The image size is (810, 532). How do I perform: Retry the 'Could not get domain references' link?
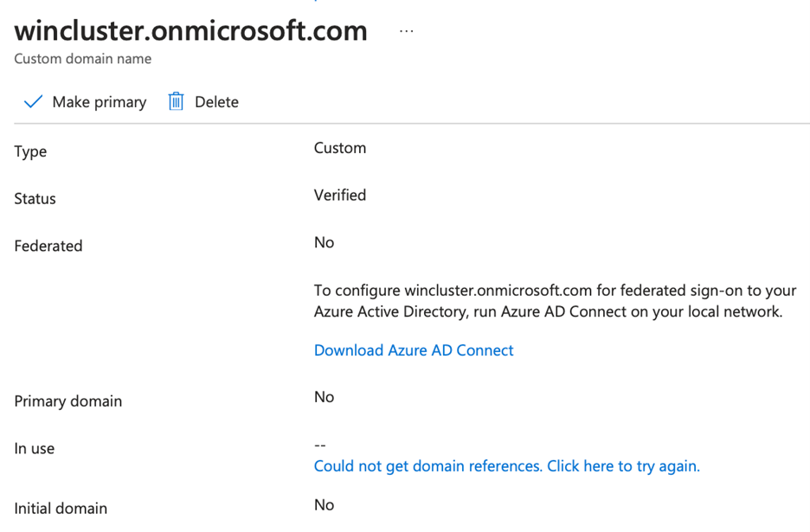507,466
